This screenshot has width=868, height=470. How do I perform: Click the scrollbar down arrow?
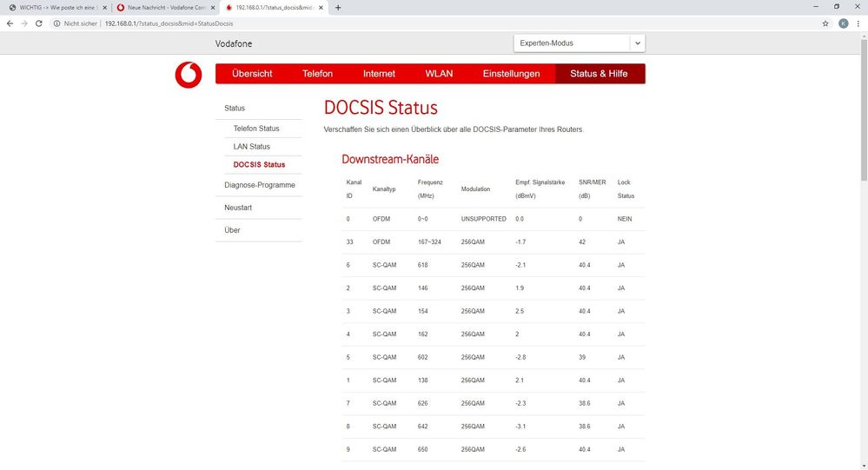point(864,467)
